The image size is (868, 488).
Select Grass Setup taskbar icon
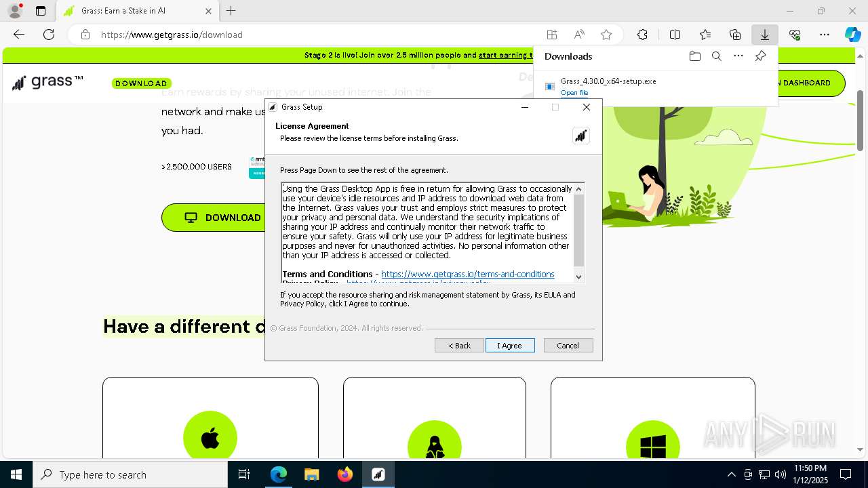tap(378, 474)
